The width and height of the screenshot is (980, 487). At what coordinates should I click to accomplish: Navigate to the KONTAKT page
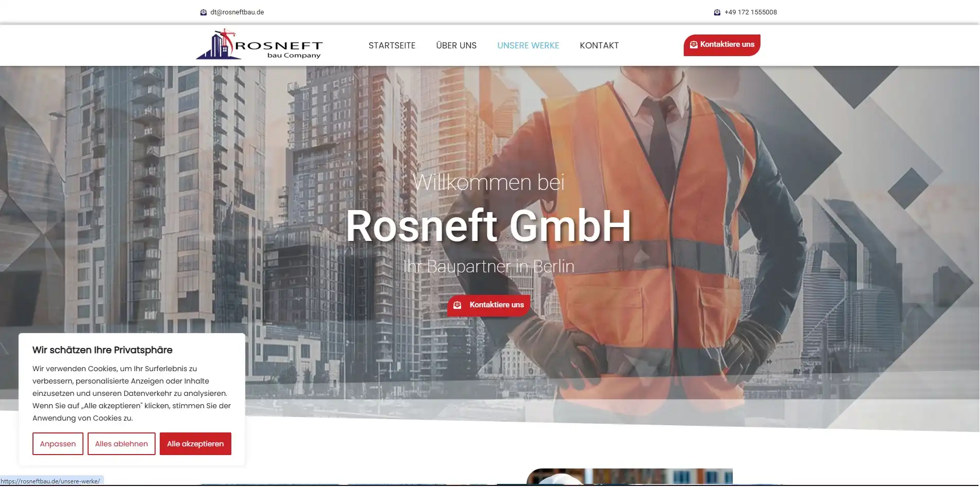[x=599, y=45]
